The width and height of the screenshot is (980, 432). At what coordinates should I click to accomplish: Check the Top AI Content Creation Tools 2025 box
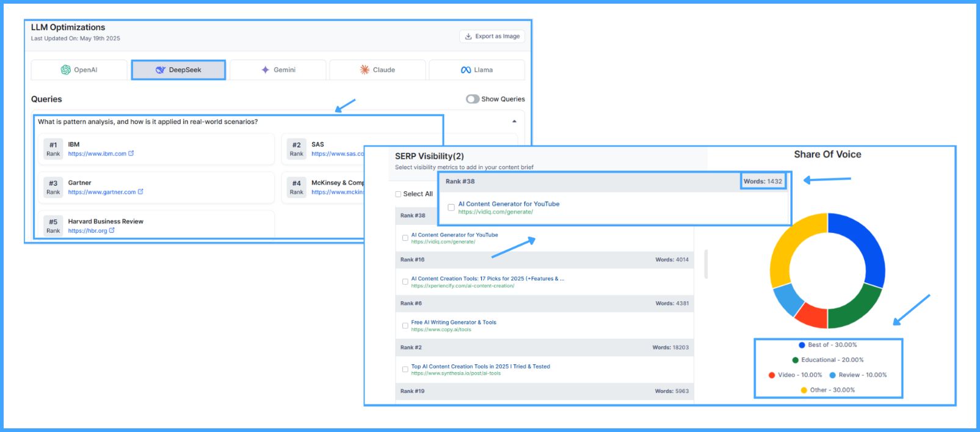click(x=405, y=370)
